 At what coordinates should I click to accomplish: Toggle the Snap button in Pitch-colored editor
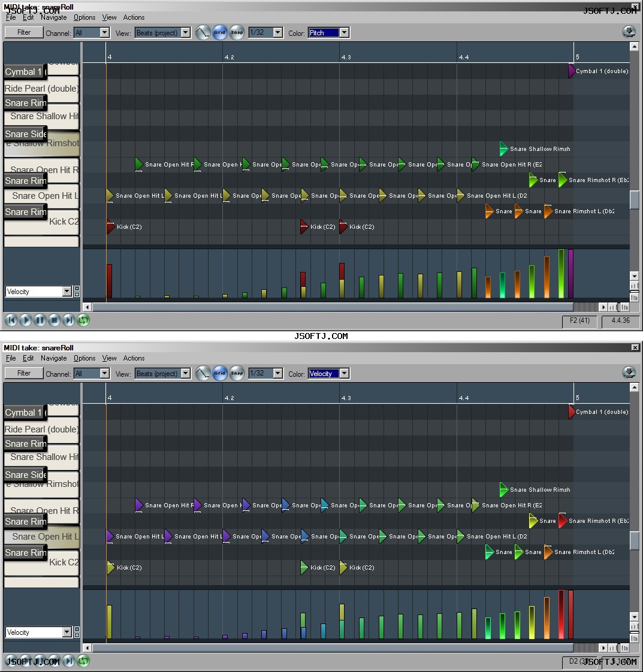click(x=237, y=32)
